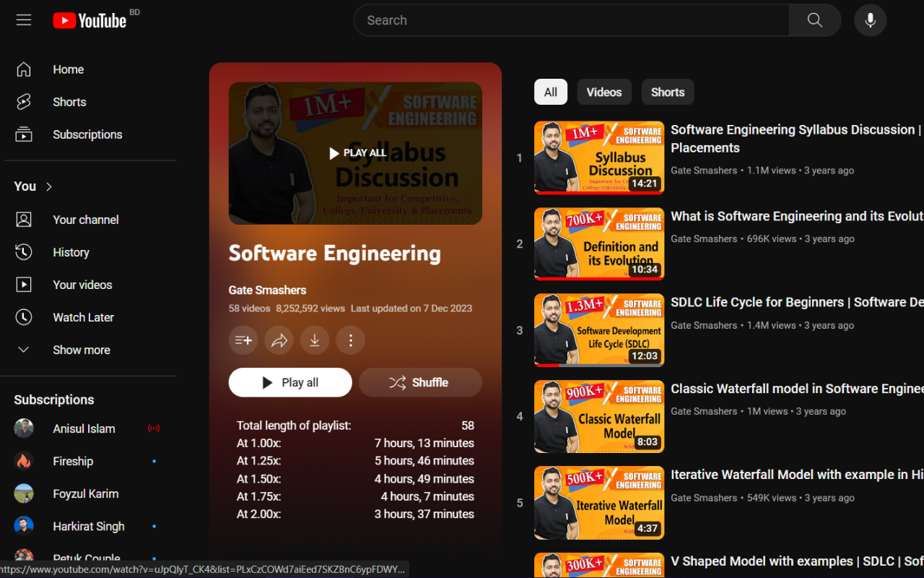Screen dimensions: 924x578
Task: Click the Play all button
Action: click(x=290, y=382)
